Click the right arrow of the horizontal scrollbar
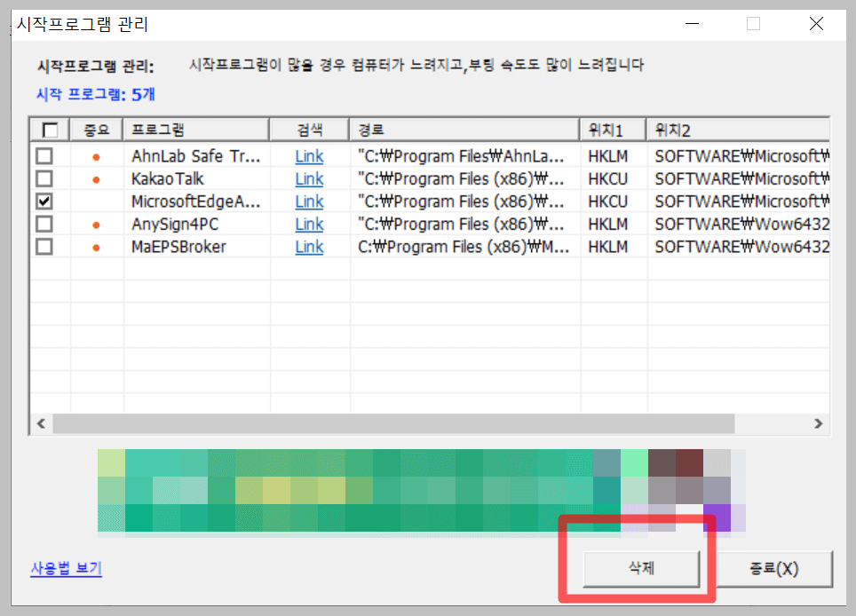Viewport: 856px width, 616px height. (819, 424)
